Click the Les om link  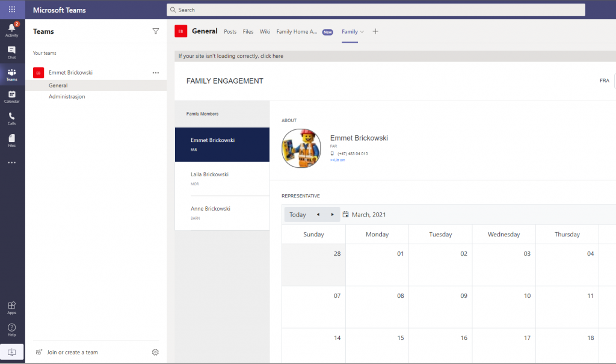tap(337, 160)
